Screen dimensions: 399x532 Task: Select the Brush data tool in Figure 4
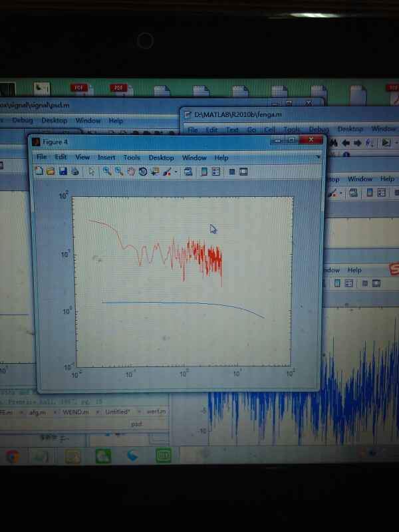coord(167,172)
